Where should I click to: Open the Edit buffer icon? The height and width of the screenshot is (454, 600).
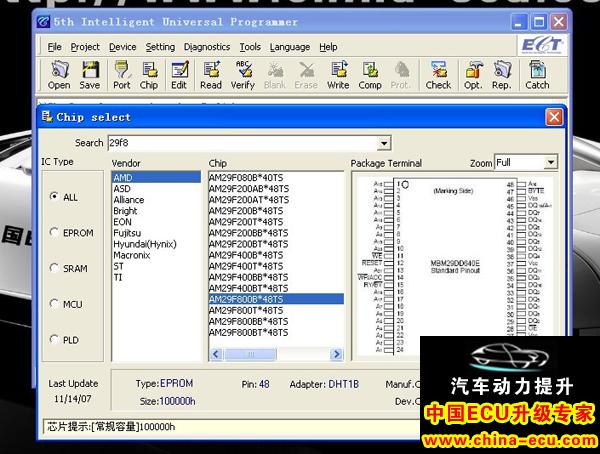pyautogui.click(x=179, y=75)
